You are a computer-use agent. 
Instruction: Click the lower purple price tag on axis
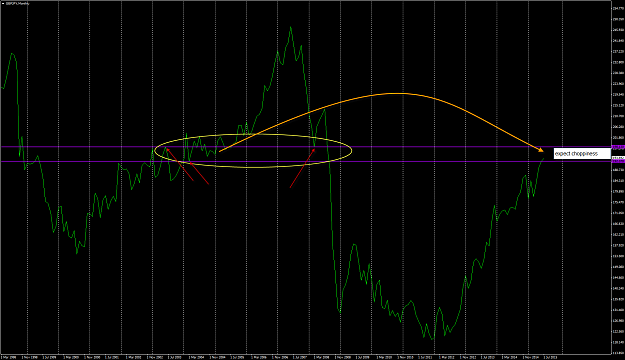618,161
